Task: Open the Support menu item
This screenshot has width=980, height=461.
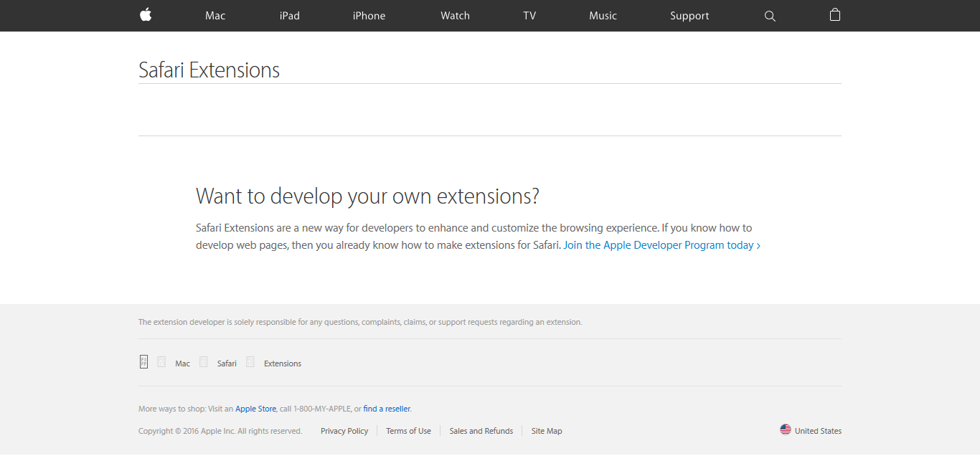Action: tap(689, 16)
